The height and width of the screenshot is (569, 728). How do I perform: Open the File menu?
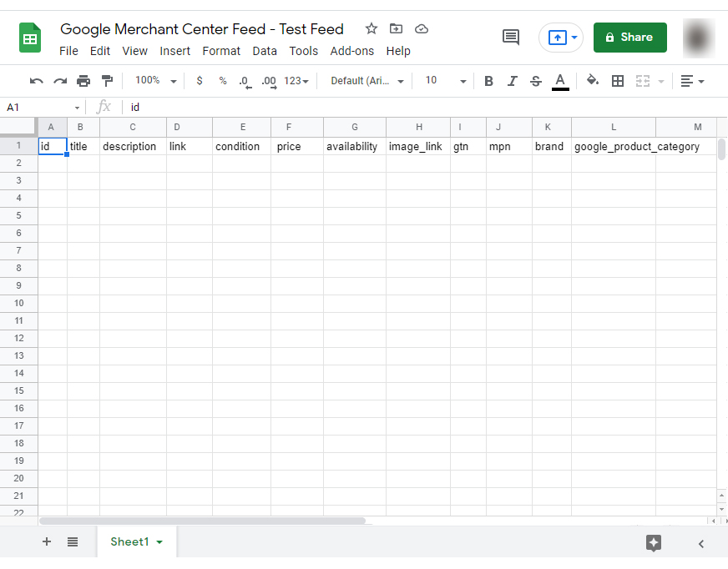[x=68, y=51]
